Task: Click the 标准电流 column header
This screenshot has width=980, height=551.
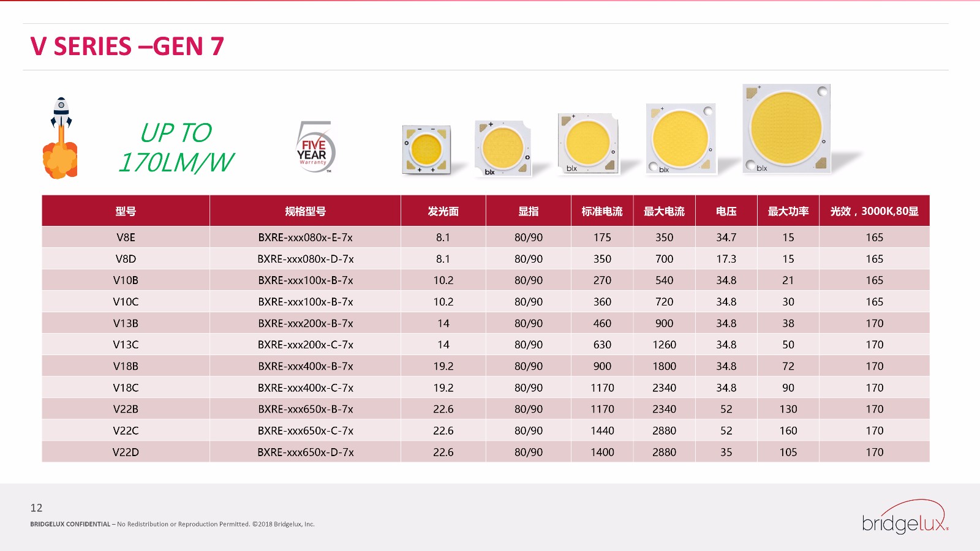Action: (602, 211)
